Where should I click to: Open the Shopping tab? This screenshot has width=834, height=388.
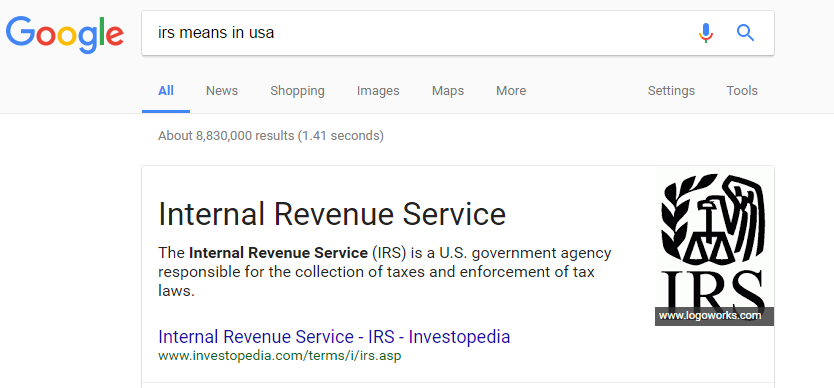[x=297, y=91]
